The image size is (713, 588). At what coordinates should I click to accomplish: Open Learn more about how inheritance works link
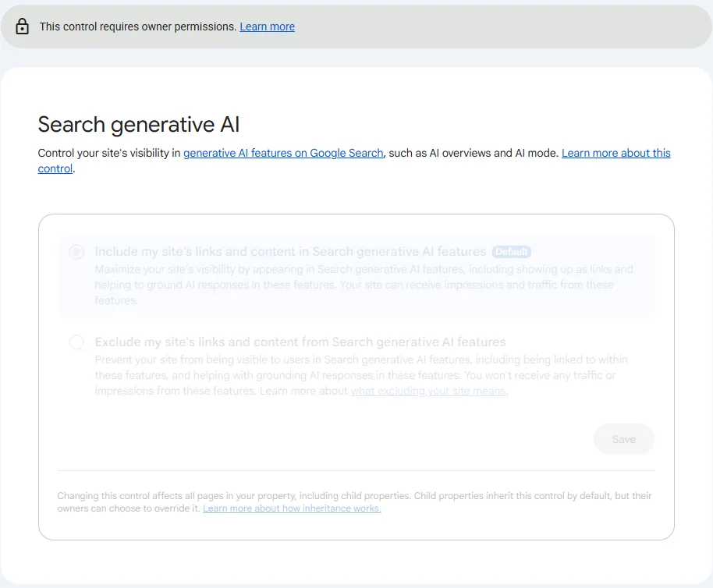[x=292, y=508]
